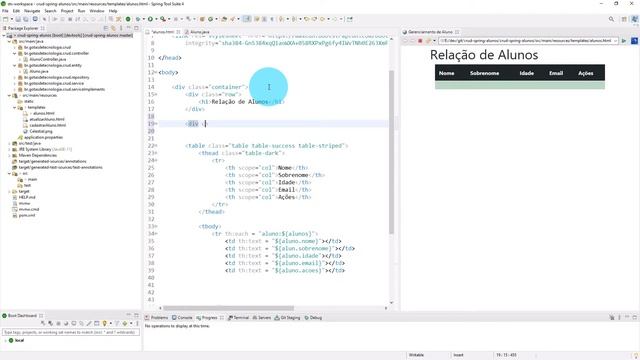Click the editor vertical scrollbar thumb
This screenshot has height=360, width=640.
point(391,152)
